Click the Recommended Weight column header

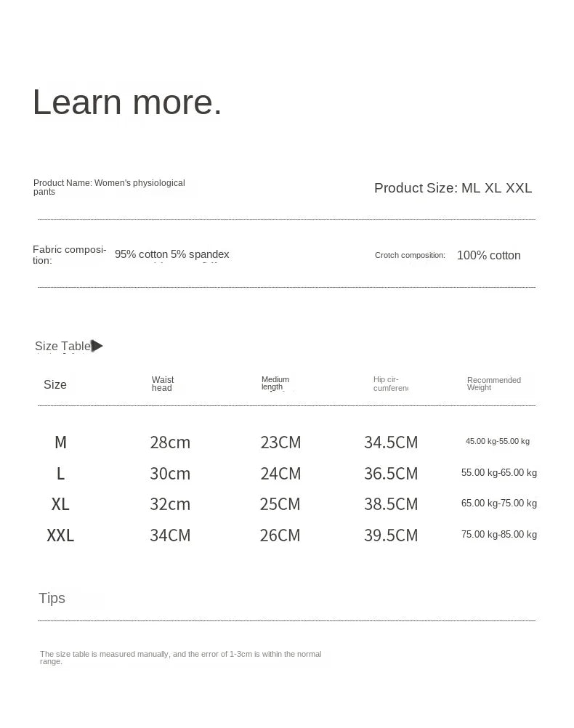tap(494, 384)
